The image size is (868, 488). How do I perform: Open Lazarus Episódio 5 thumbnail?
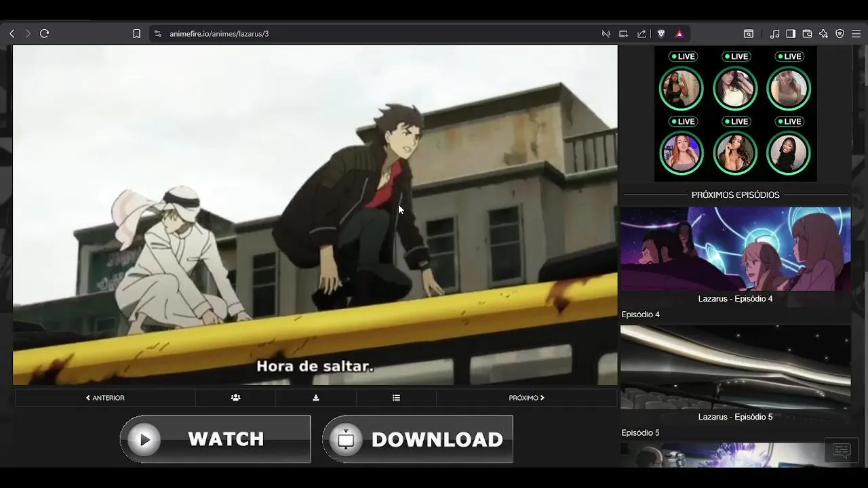click(x=735, y=367)
